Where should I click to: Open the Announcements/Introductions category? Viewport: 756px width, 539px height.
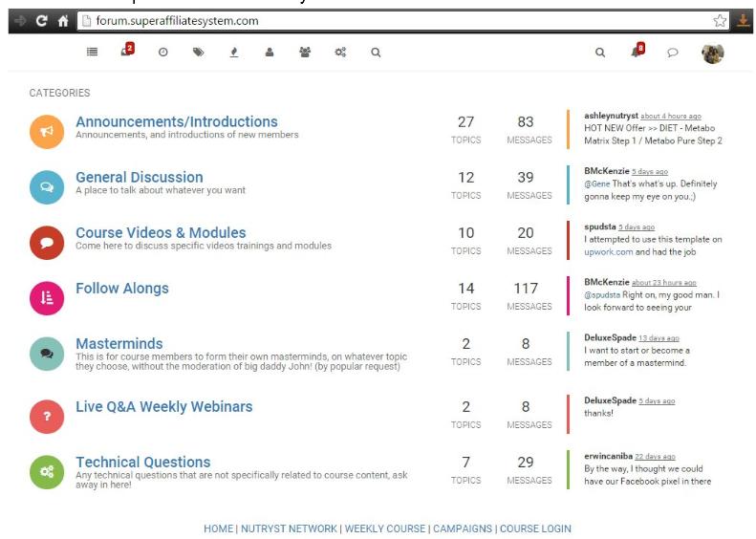pyautogui.click(x=177, y=121)
